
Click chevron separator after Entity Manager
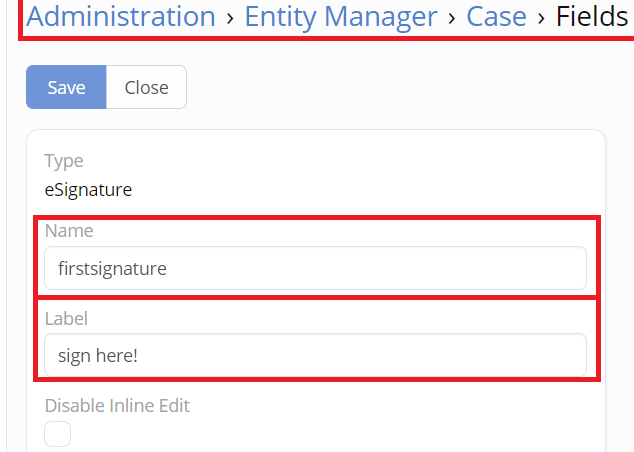click(x=452, y=18)
